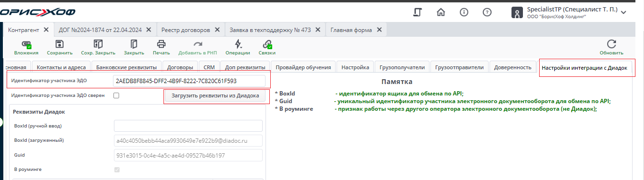Open the CRM tab
Image resolution: width=644 pixels, height=180 pixels.
209,67
